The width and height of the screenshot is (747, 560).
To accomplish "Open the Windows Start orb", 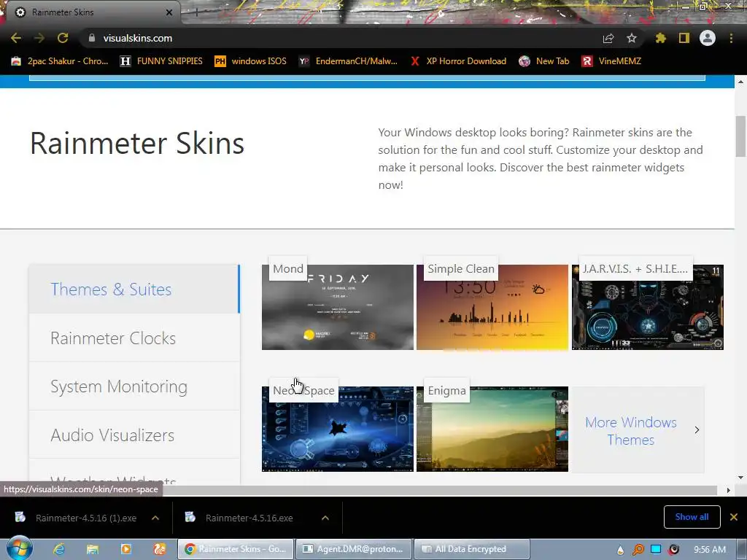I will tap(20, 548).
